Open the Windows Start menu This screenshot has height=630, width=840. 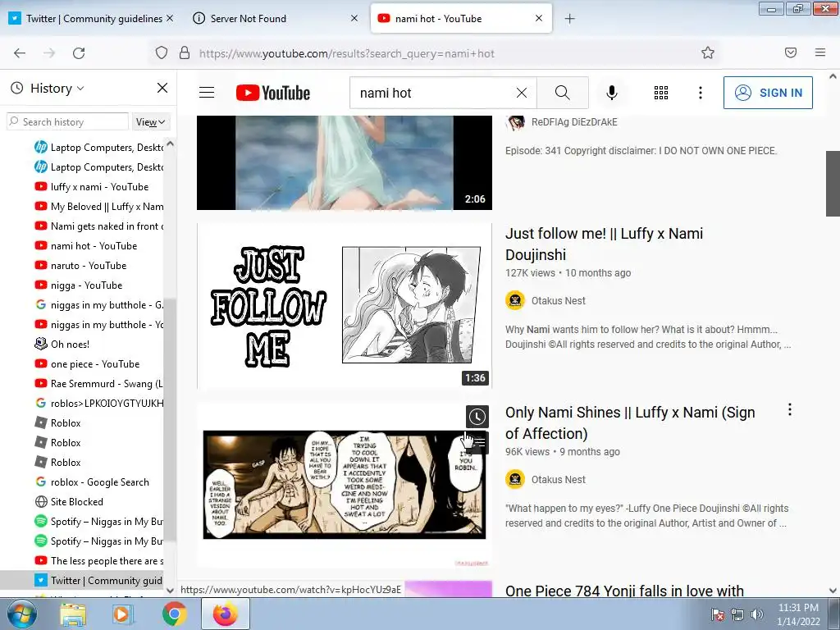coord(21,614)
